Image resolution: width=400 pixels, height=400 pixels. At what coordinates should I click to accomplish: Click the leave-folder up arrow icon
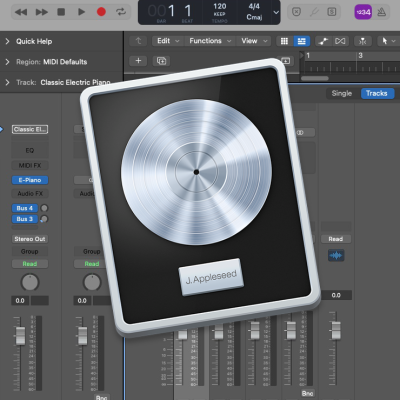point(138,41)
